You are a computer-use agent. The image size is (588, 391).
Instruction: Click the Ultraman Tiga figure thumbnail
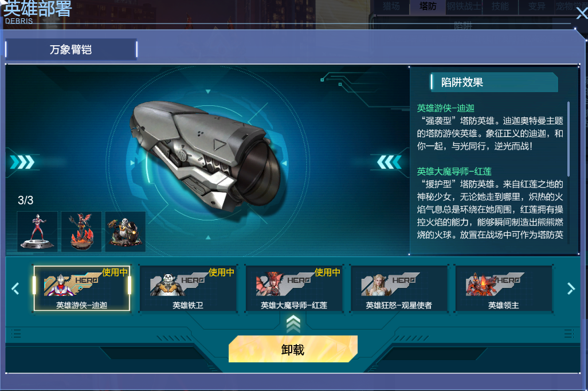(37, 231)
